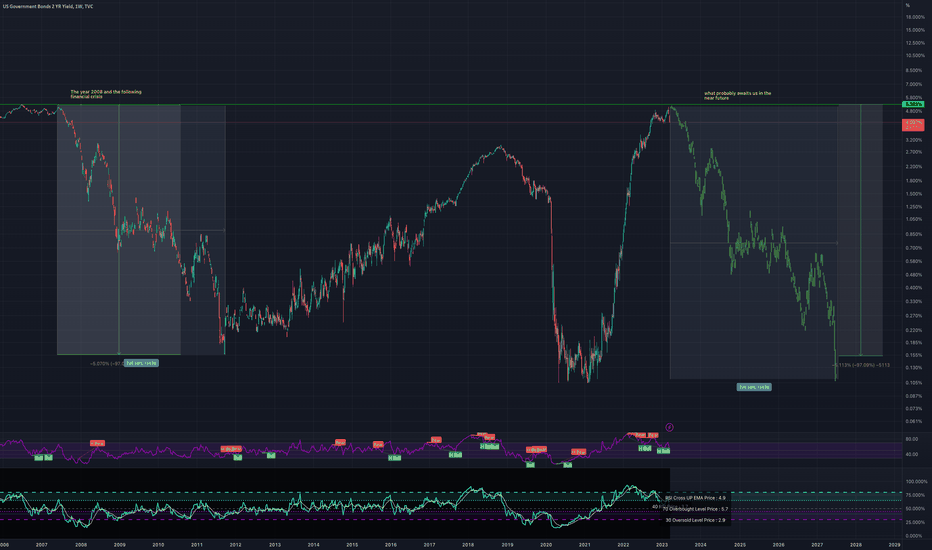The width and height of the screenshot is (932, 550).
Task: Click the green current-yield label on the price axis
Action: pyautogui.click(x=912, y=104)
